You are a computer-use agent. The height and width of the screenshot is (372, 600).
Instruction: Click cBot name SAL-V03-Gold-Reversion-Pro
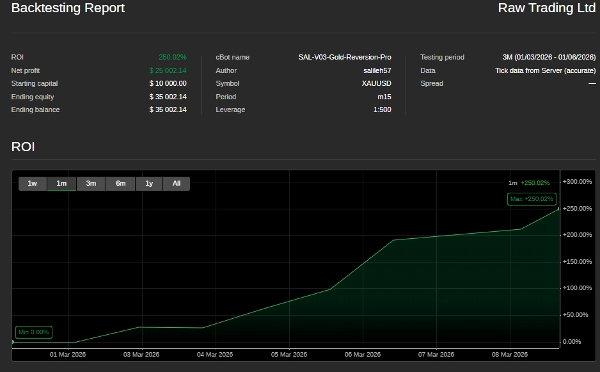(x=345, y=57)
